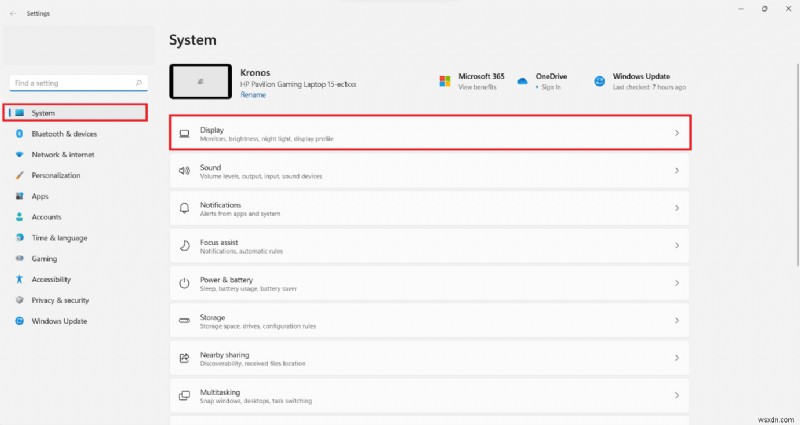Screen dimensions: 800x425
Task: Select Accounts in the sidebar
Action: [x=46, y=217]
